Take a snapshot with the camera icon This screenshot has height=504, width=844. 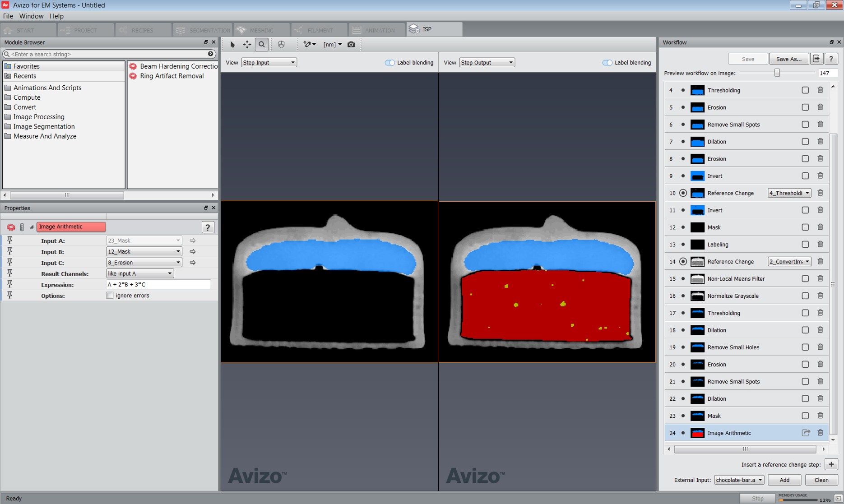click(x=351, y=44)
